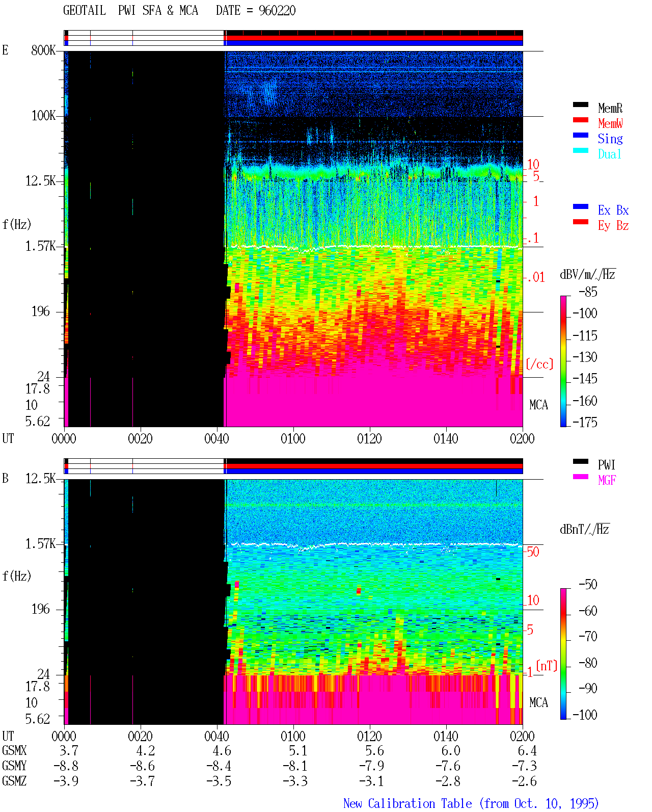Click the 'Ex Bx' legend label
This screenshot has width=652, height=812.
coord(613,210)
